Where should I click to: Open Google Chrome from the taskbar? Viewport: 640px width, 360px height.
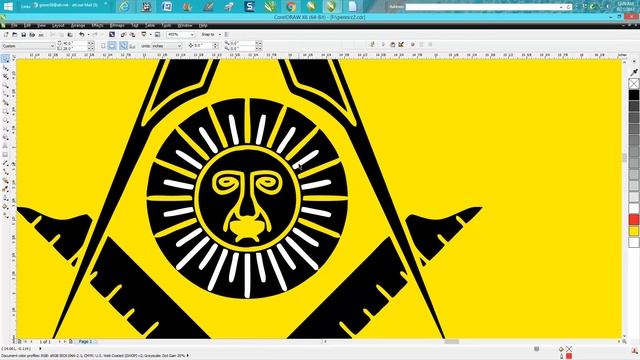(x=291, y=6)
